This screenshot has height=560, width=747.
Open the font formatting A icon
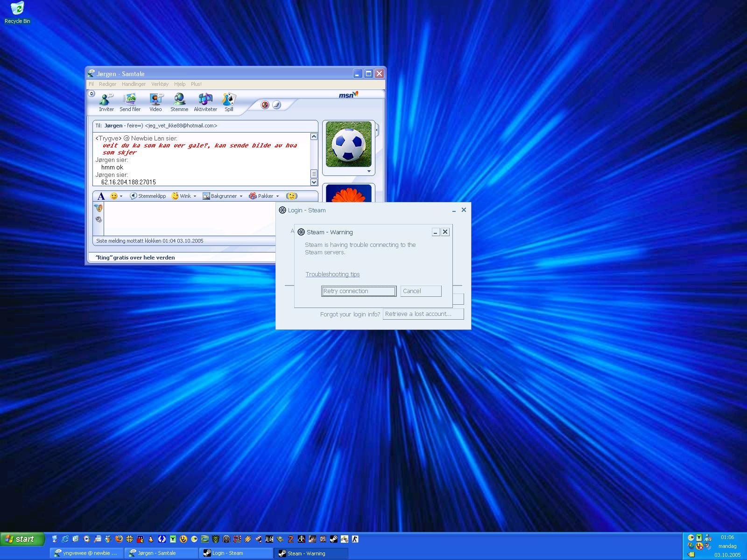pyautogui.click(x=101, y=196)
